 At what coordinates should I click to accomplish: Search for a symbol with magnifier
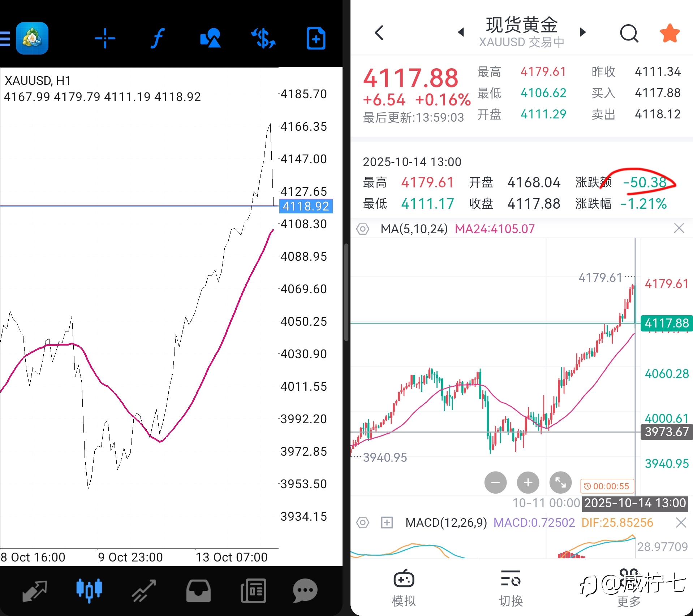[x=629, y=33]
